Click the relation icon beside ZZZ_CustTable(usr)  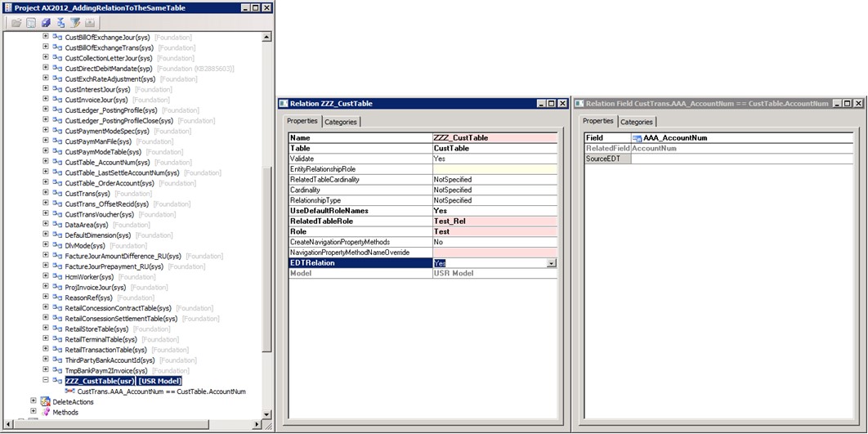click(x=57, y=381)
